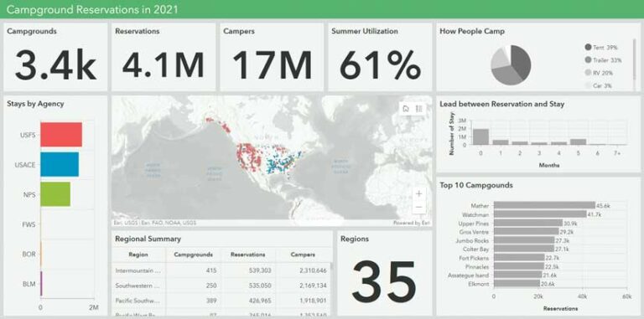The image size is (644, 319).
Task: Select the Tent legend marker
Action: [588, 48]
